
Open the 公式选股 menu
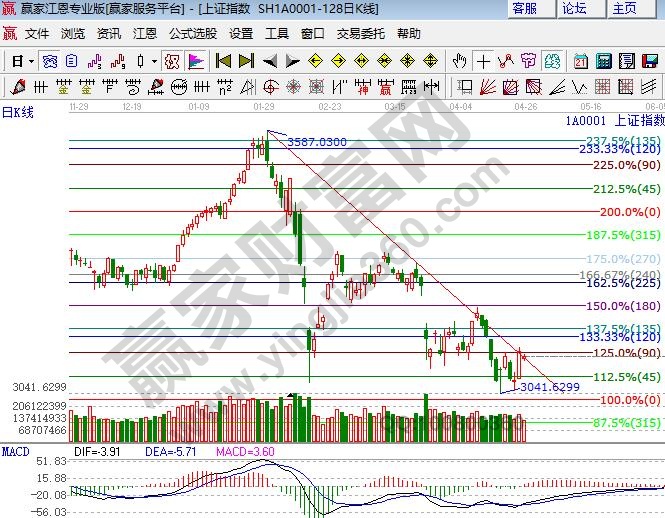(192, 34)
